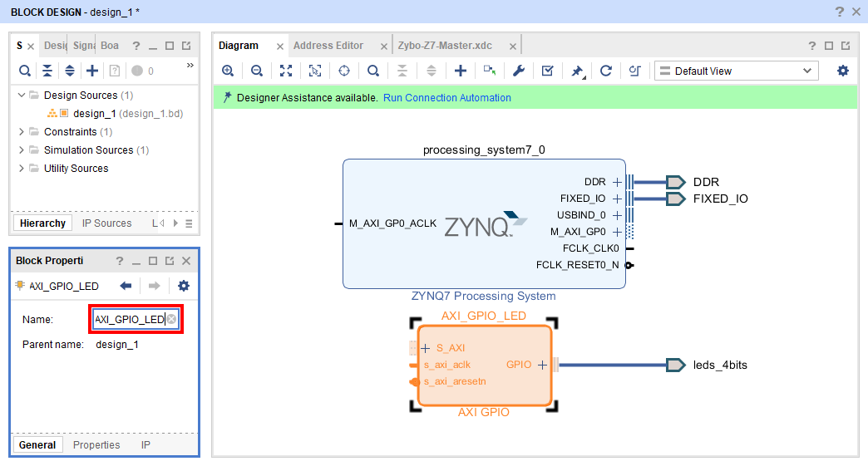
Task: Close the Sources tab
Action: tap(31, 47)
